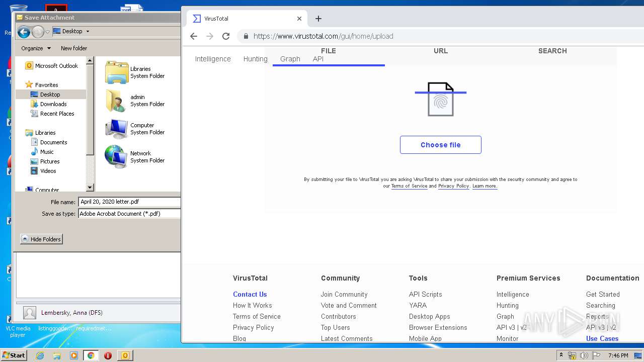The image size is (644, 362).
Task: Select Microsoft Outlook in navigation tree
Action: 52,66
